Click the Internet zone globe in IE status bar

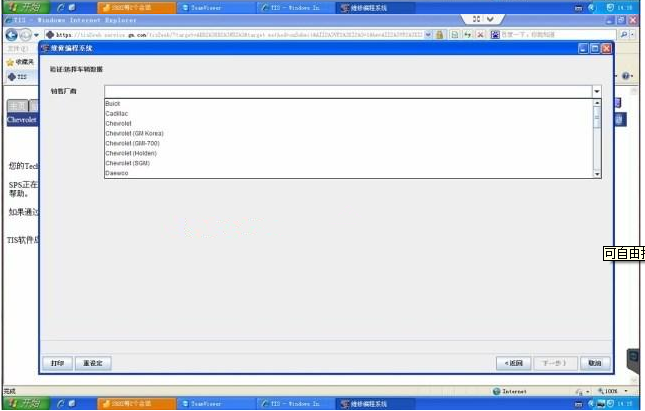pos(497,391)
